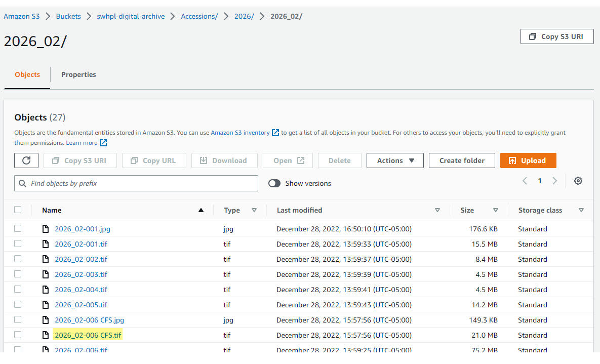600x364 pixels.
Task: Click the file icon for 2026_02-002.tif
Action: [46, 259]
